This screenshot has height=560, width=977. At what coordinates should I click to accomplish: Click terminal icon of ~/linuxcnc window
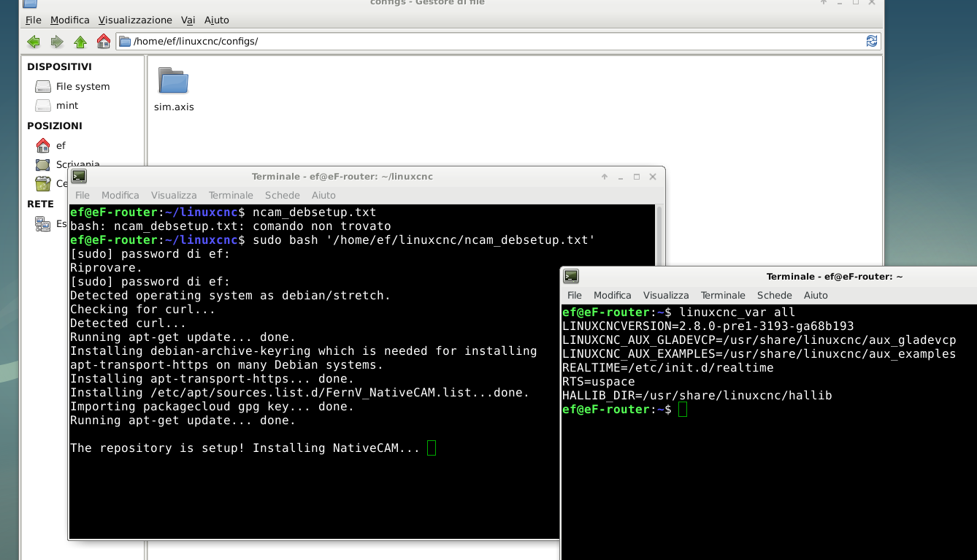point(80,176)
